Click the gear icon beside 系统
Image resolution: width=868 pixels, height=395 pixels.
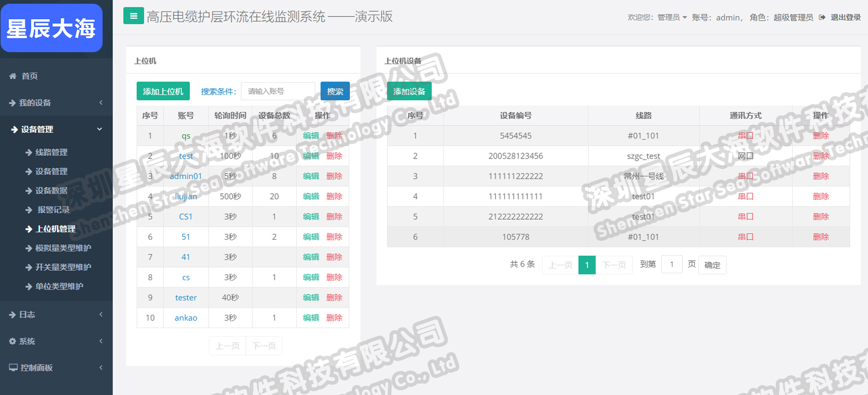click(12, 341)
